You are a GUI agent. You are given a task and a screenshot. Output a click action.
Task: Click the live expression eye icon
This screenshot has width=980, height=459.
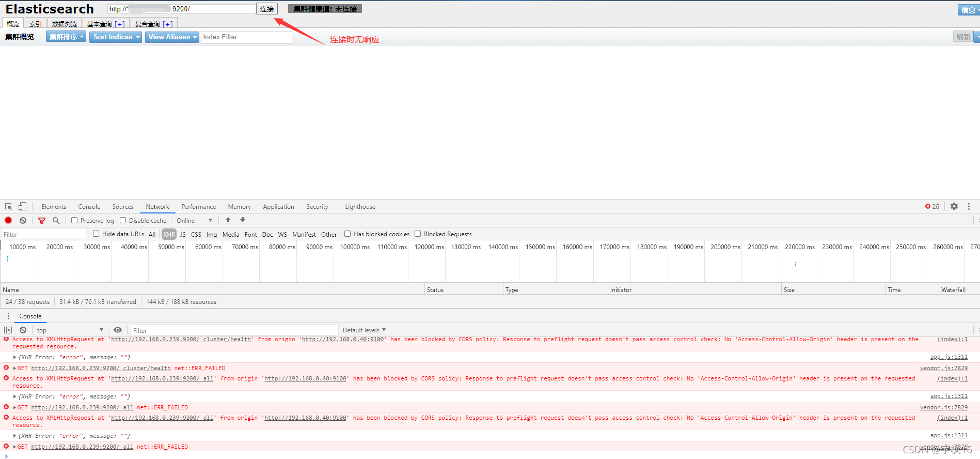point(118,330)
